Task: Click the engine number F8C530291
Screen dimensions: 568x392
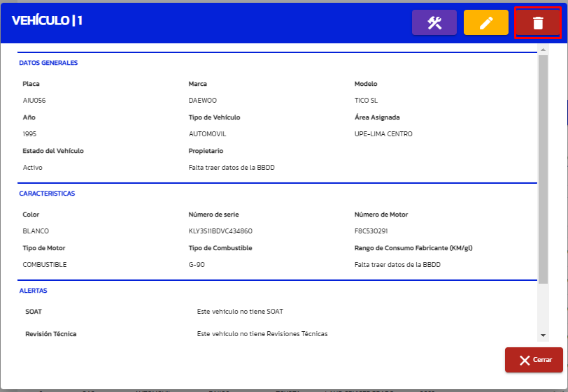Action: pyautogui.click(x=371, y=231)
